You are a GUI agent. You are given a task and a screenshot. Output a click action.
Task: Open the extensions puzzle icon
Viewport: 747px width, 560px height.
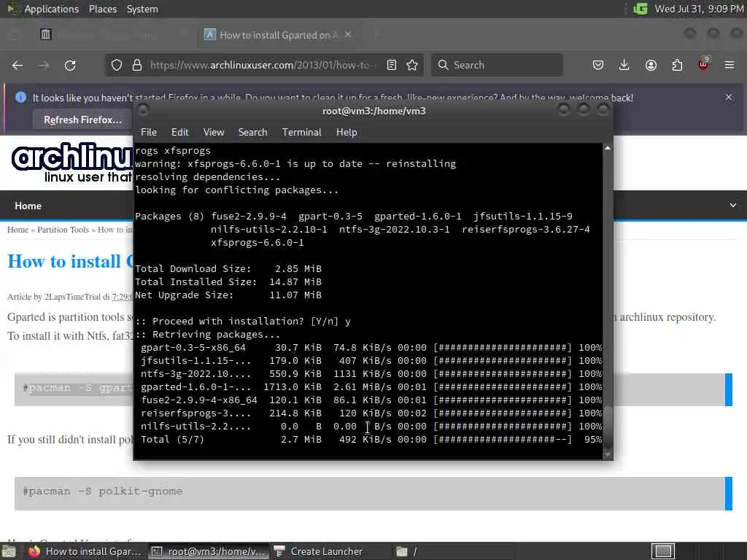tap(677, 65)
